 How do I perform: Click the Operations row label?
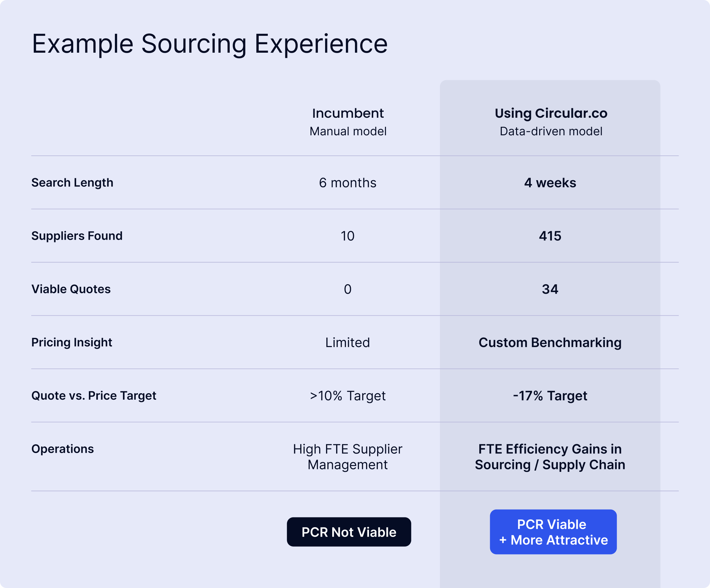[x=62, y=449]
